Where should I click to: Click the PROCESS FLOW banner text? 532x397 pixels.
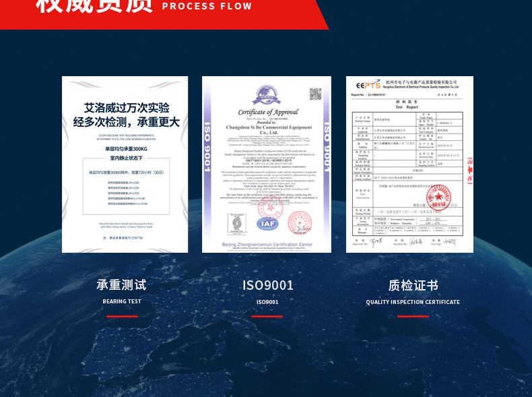click(207, 6)
